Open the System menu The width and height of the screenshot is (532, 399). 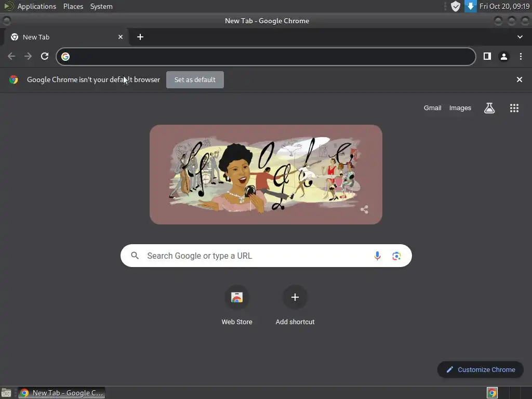[101, 6]
